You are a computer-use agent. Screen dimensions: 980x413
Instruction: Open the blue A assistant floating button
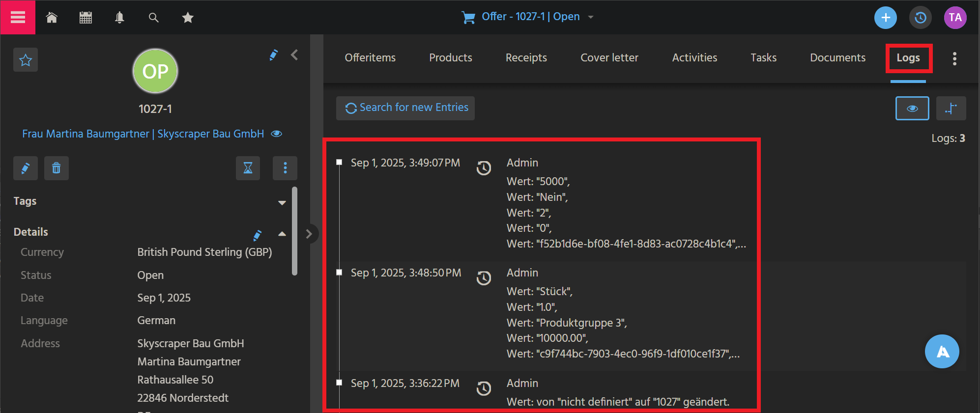point(942,351)
